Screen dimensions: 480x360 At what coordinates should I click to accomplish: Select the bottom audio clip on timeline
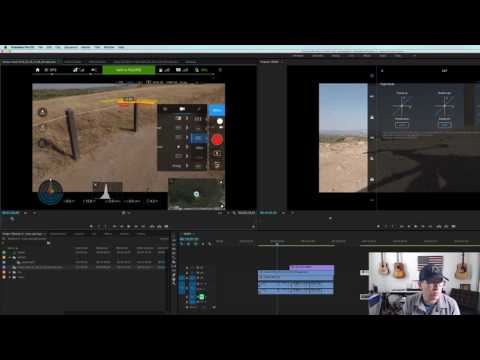pos(296,292)
